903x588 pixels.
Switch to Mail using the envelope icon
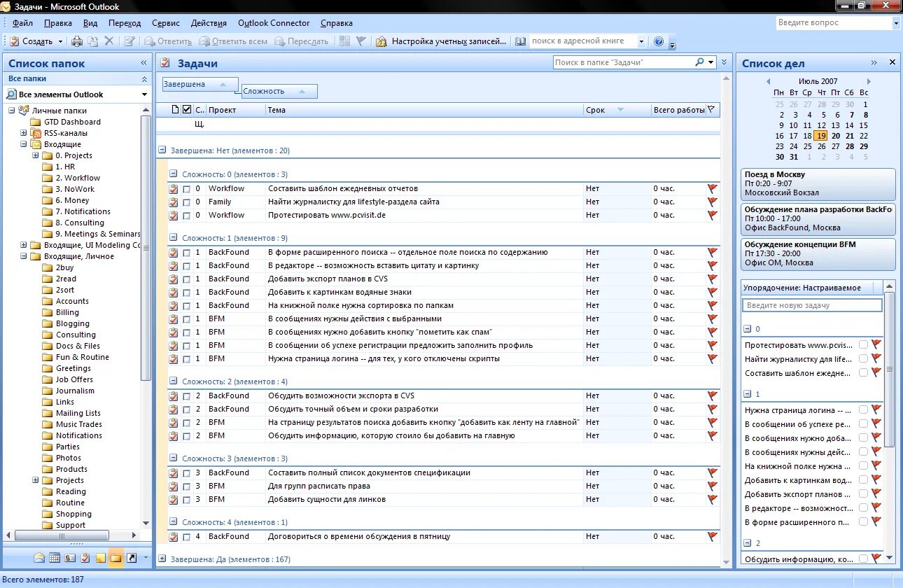[39, 558]
